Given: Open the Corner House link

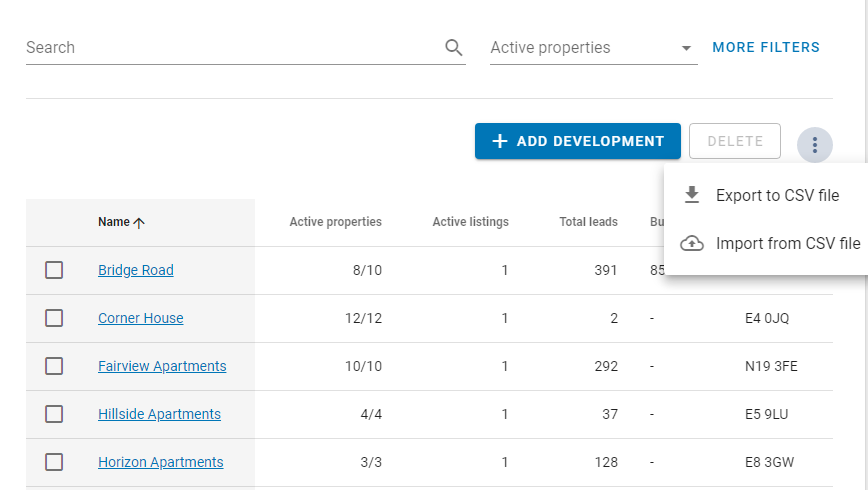Looking at the screenshot, I should 141,318.
